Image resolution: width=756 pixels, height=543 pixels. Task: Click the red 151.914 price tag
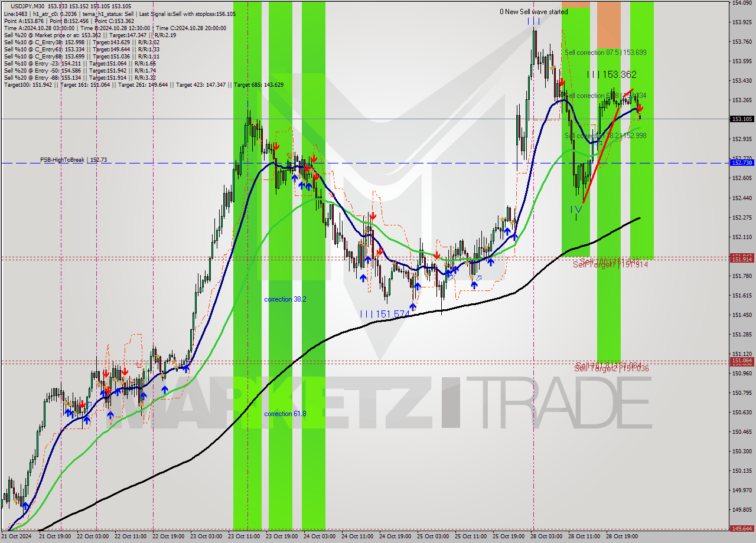[x=742, y=259]
